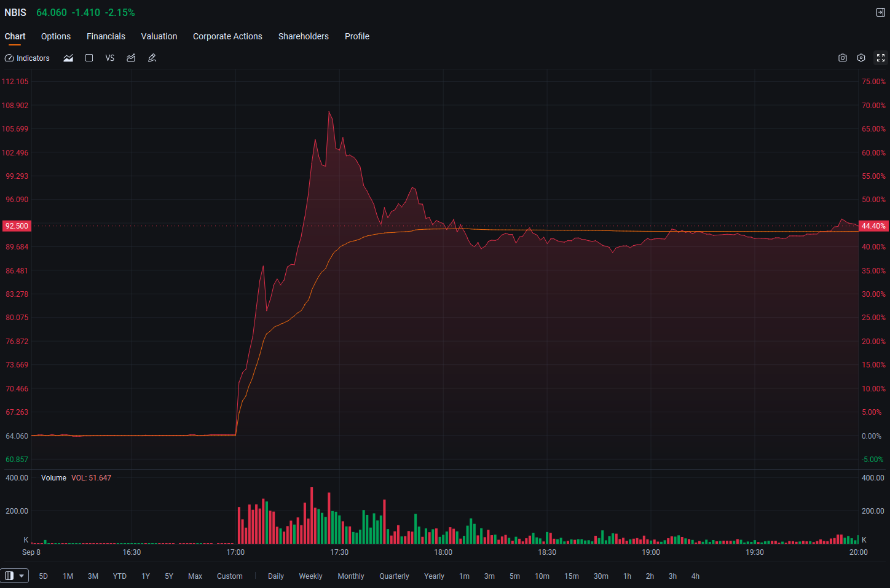Click the Volume indicator label

tap(53, 478)
